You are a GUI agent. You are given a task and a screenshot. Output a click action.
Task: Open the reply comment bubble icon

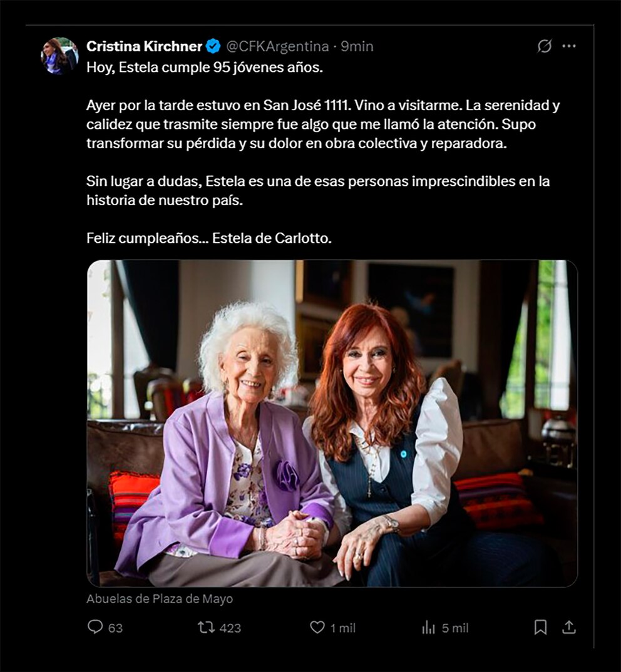coord(95,627)
